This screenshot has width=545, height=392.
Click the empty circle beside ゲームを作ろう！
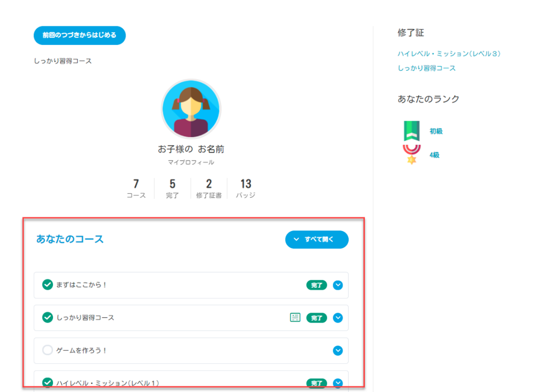[x=48, y=351]
